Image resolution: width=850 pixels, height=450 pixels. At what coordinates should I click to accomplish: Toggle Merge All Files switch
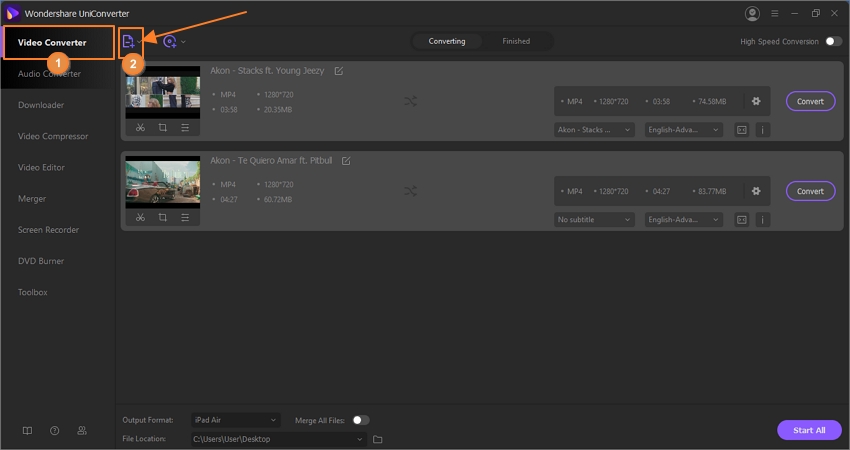pos(360,420)
